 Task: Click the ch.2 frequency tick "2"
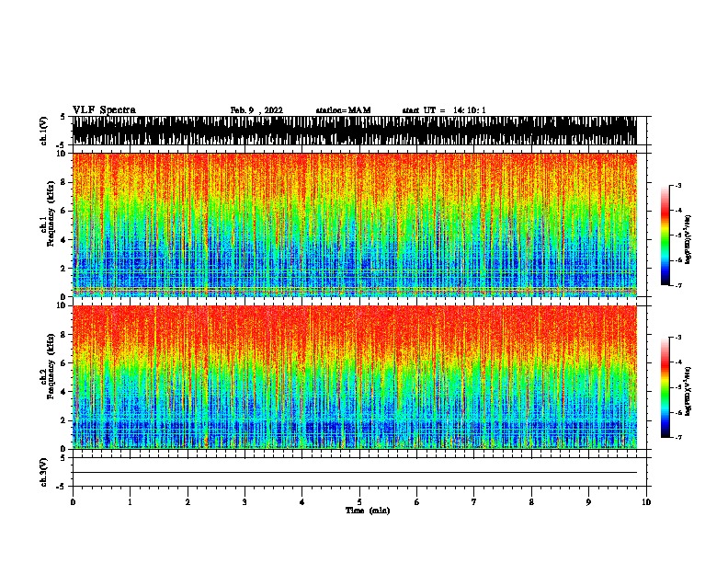[x=63, y=420]
